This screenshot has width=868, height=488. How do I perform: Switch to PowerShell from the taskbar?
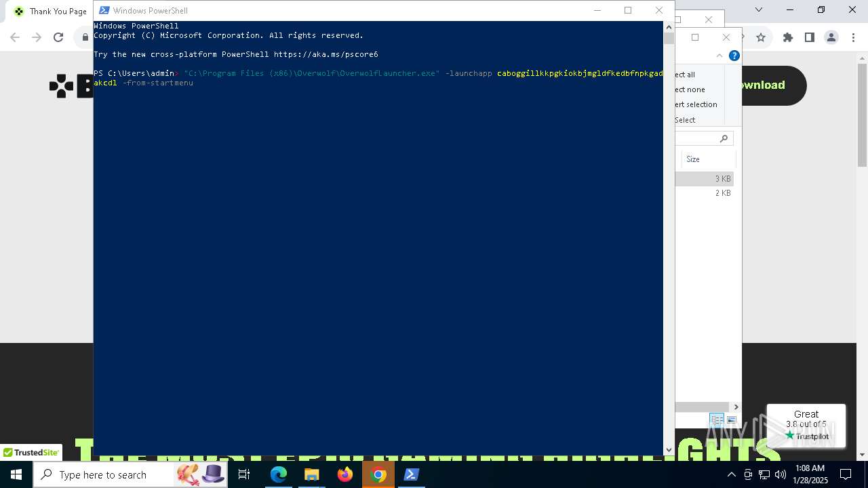[x=412, y=474]
